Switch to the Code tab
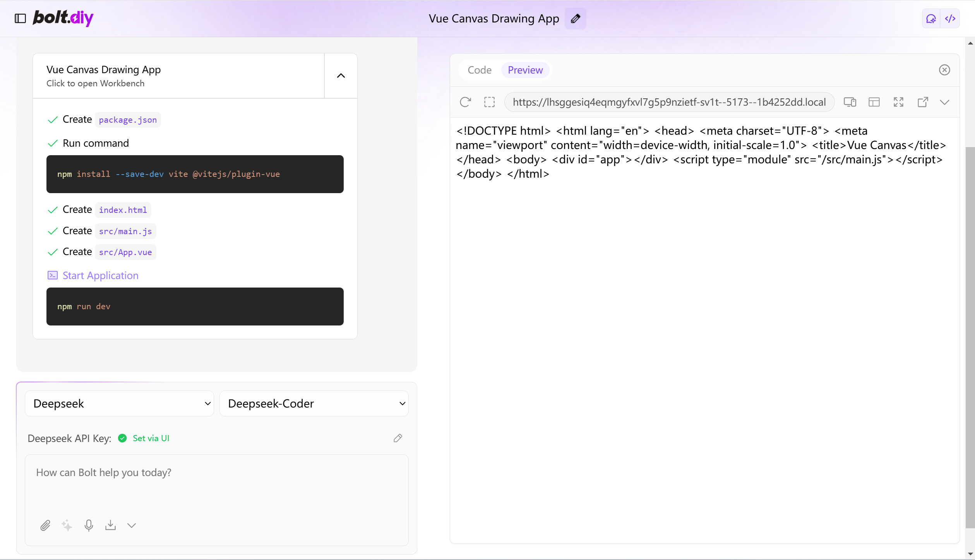 480,70
